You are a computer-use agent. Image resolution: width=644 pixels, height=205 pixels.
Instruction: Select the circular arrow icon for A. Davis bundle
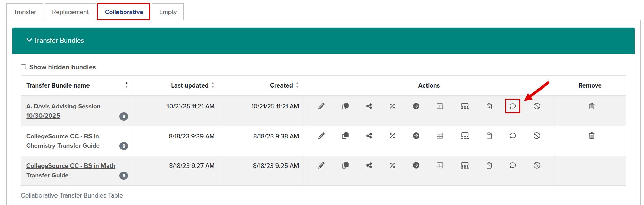[416, 106]
